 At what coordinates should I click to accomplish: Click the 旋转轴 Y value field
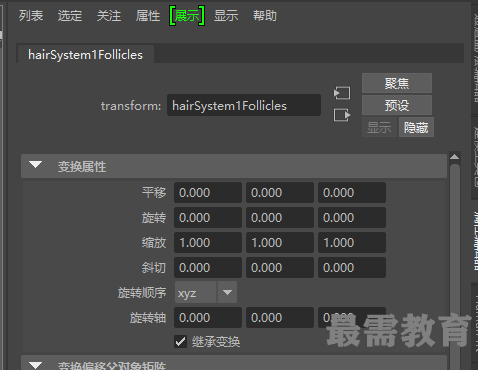coord(280,318)
